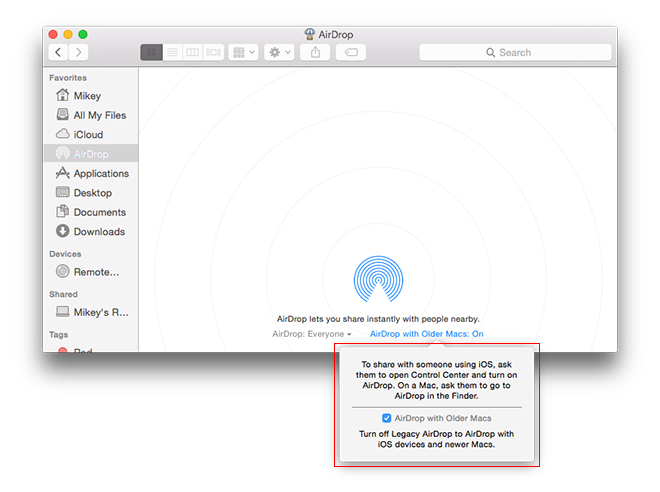Switch to column view in toolbar
Image resolution: width=660 pixels, height=492 pixels.
coord(192,53)
